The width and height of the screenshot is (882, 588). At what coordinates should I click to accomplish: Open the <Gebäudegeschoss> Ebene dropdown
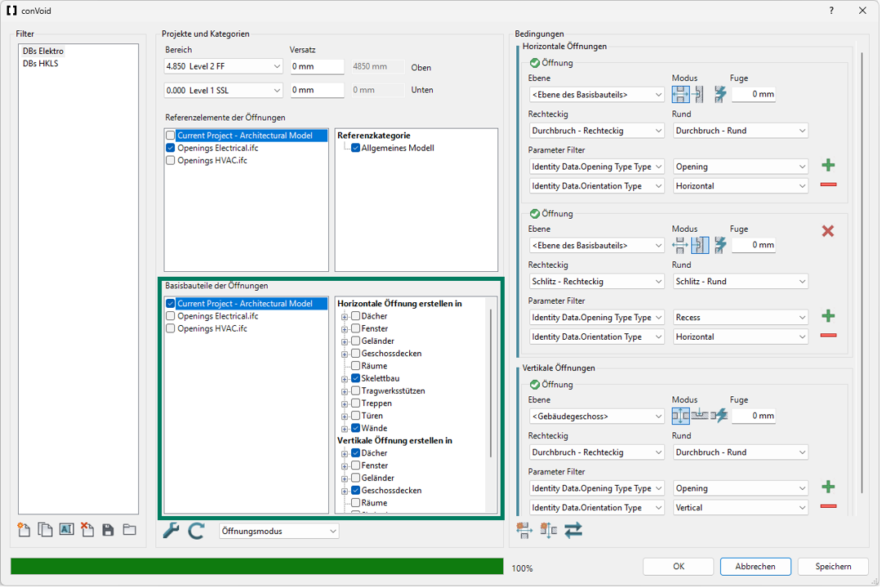[x=597, y=417]
